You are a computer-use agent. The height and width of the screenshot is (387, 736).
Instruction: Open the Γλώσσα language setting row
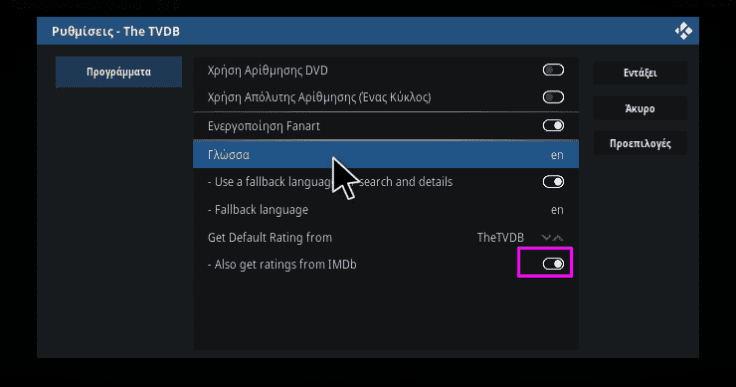386,154
